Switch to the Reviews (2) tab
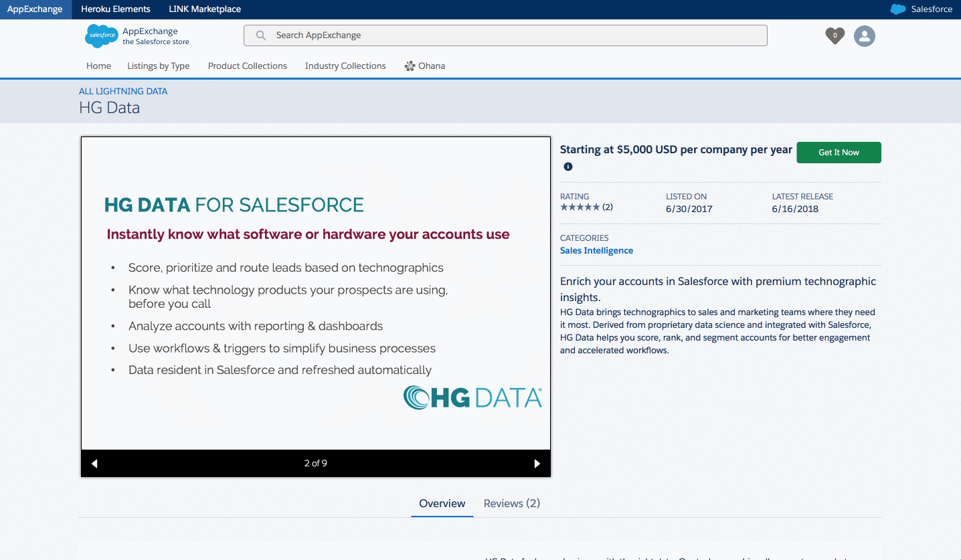 tap(512, 504)
